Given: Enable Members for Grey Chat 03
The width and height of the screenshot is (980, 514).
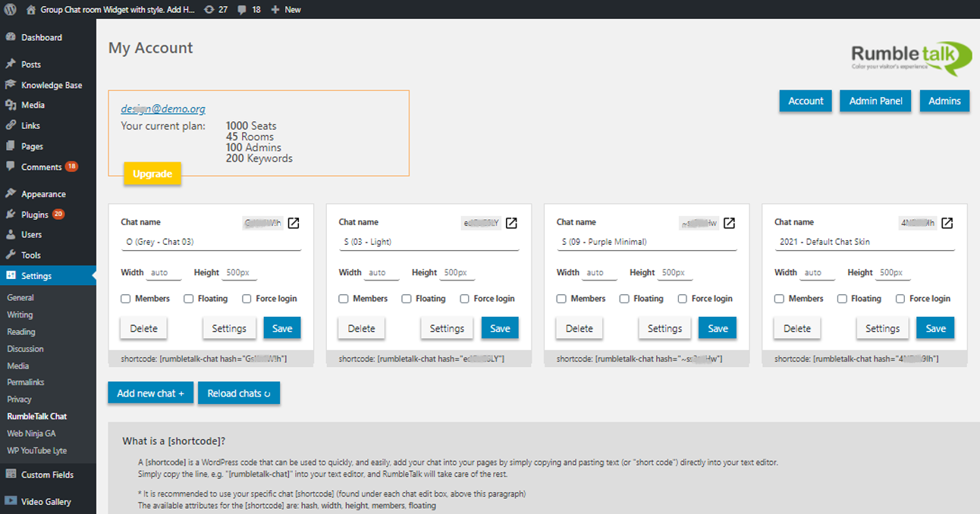Looking at the screenshot, I should click(126, 299).
